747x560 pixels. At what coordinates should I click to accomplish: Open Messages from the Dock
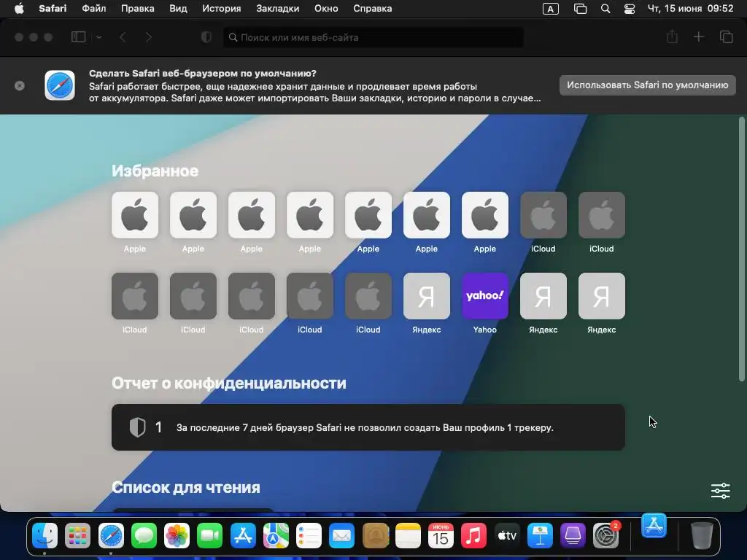pyautogui.click(x=144, y=536)
